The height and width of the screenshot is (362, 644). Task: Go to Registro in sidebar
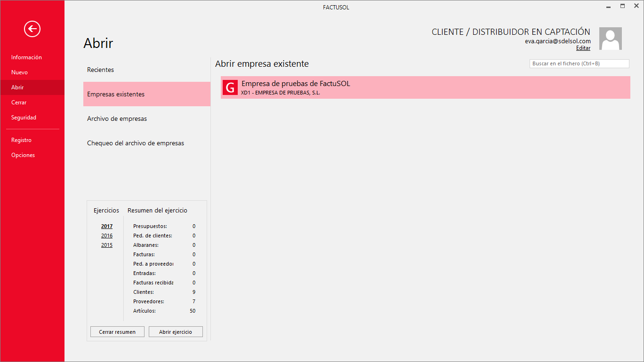tap(21, 140)
